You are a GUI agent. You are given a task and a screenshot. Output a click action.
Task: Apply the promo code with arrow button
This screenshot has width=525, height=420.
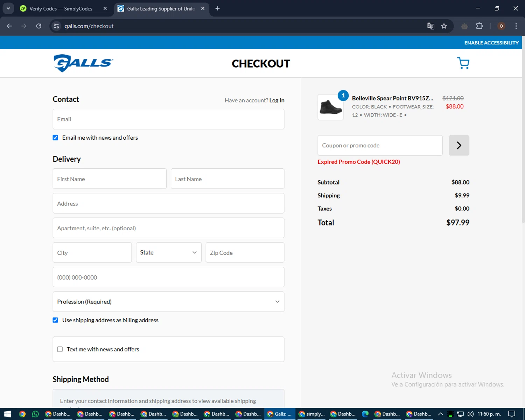[x=459, y=145]
